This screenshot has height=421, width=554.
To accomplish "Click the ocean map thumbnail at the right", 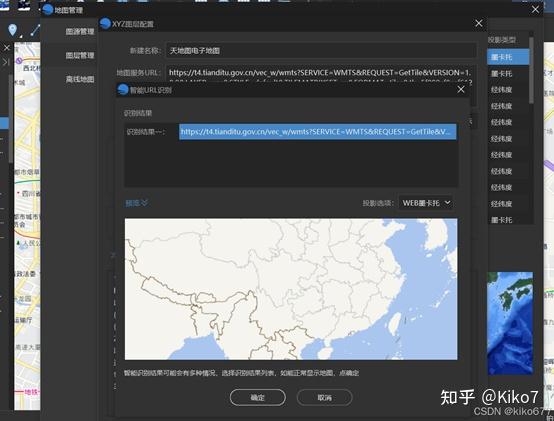I will click(510, 323).
